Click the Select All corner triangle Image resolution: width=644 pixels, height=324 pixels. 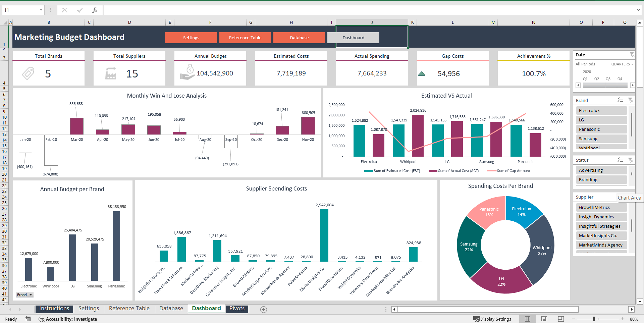point(5,22)
